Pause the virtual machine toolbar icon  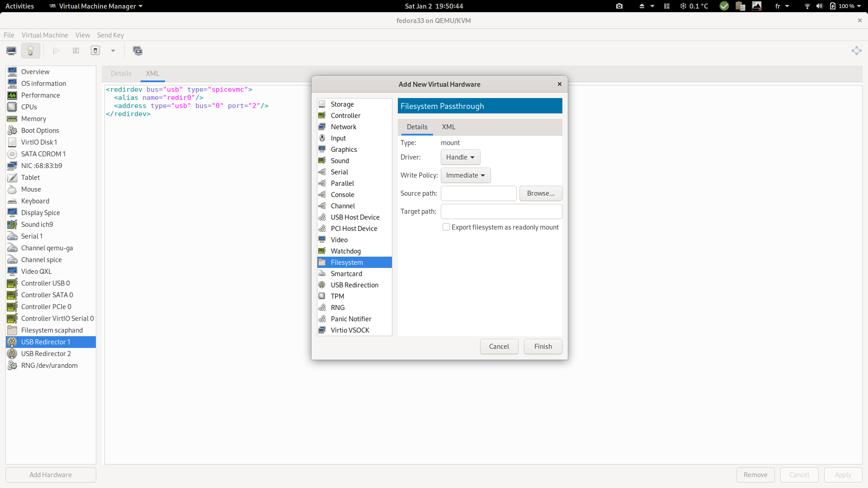click(x=76, y=51)
